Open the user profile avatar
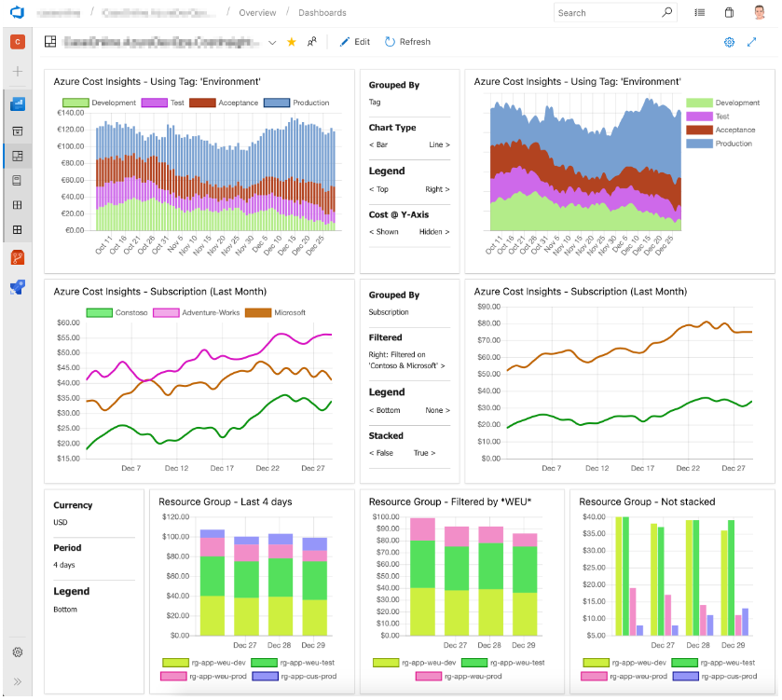The image size is (782, 700). click(x=760, y=12)
